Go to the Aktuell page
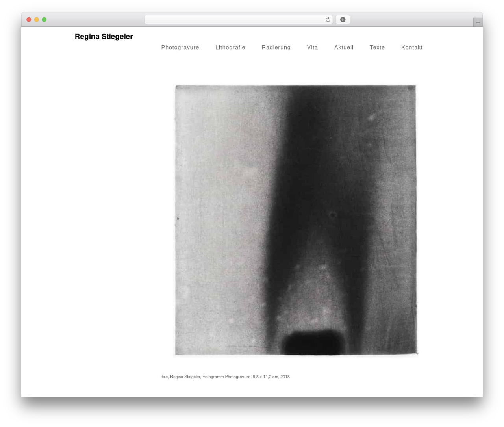504x427 pixels. tap(344, 47)
